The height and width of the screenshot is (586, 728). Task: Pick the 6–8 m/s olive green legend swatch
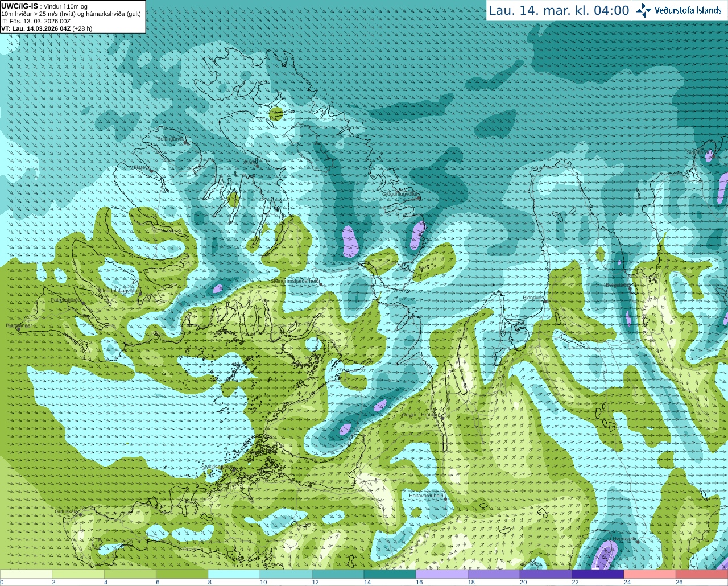pyautogui.click(x=182, y=574)
